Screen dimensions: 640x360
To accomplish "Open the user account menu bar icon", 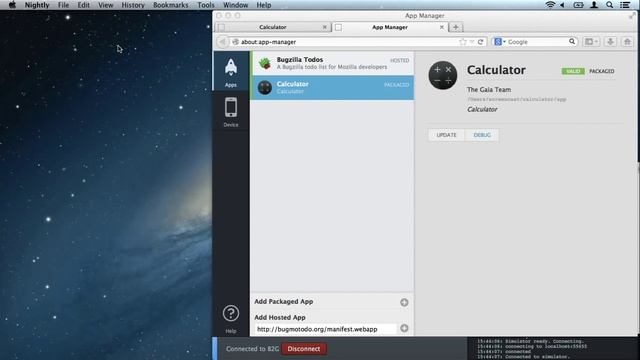I will (x=594, y=5).
